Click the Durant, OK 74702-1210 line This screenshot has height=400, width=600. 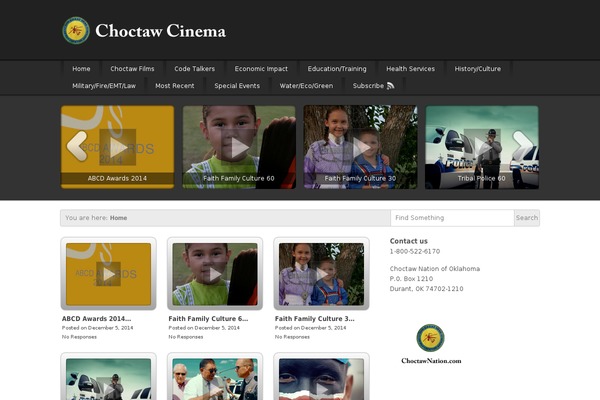click(x=426, y=289)
